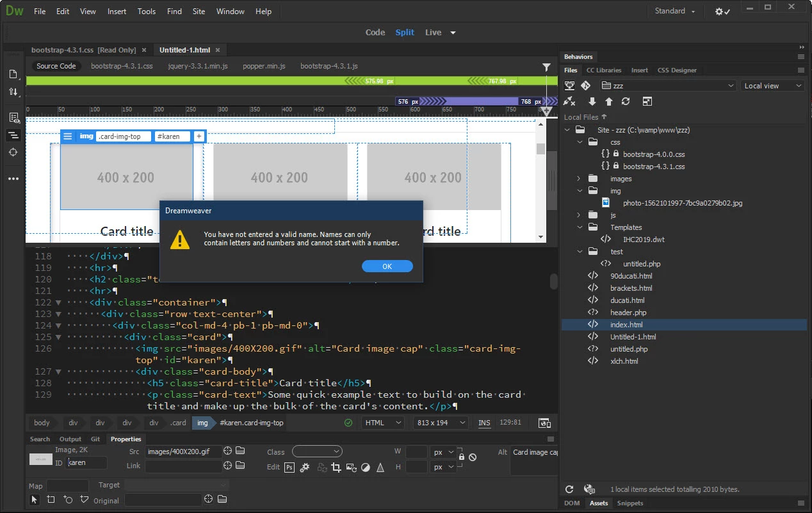Click the Connect to Remote Server plug icon
This screenshot has height=513, width=812.
[x=569, y=101]
